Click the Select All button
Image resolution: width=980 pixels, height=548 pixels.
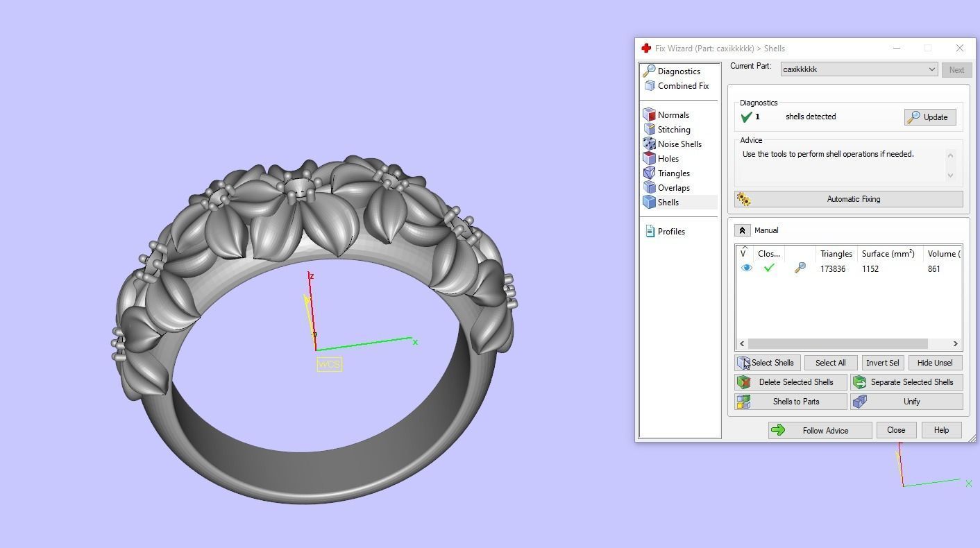pos(830,363)
